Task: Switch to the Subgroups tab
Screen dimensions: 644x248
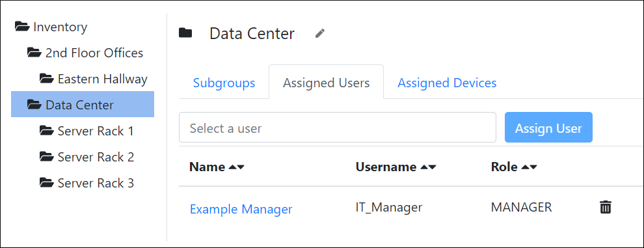Action: tap(224, 83)
